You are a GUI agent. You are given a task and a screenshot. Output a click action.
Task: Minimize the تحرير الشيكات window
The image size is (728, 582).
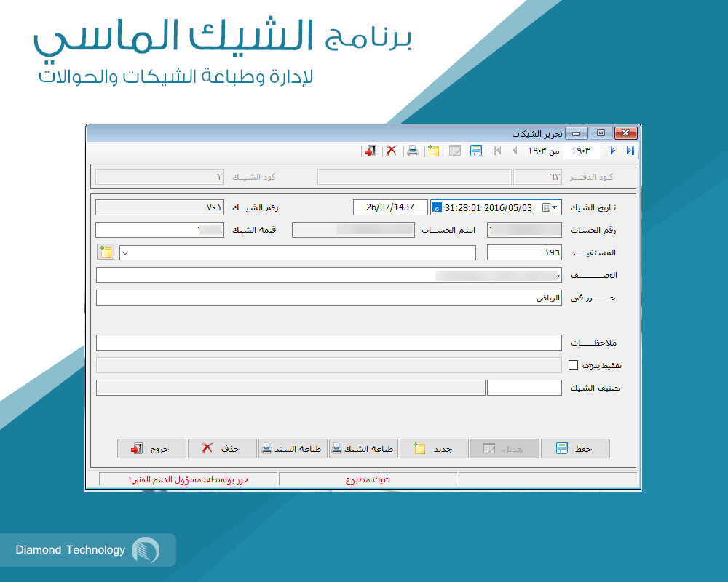click(577, 133)
